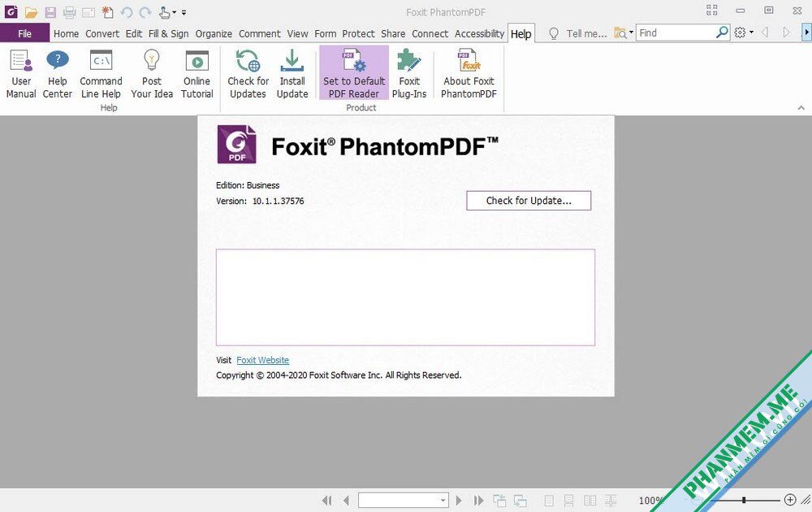Click Check for Updates in the ribbon
Image resolution: width=812 pixels, height=512 pixels.
point(248,74)
